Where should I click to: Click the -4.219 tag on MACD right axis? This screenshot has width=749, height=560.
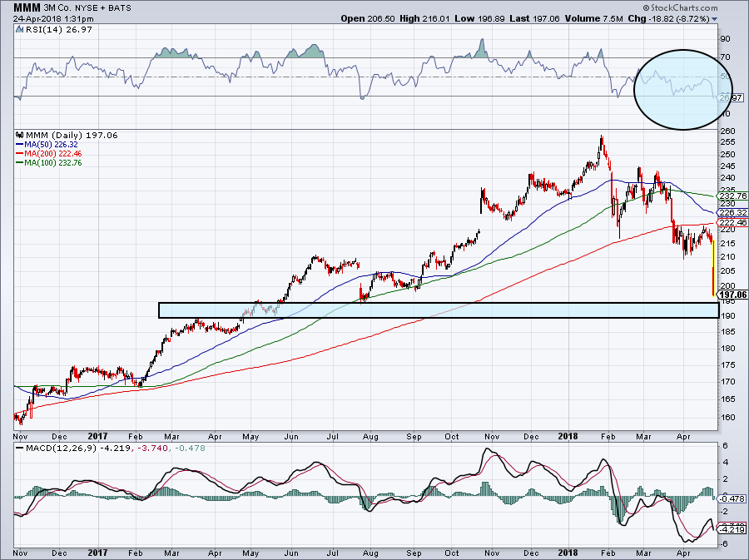733,529
